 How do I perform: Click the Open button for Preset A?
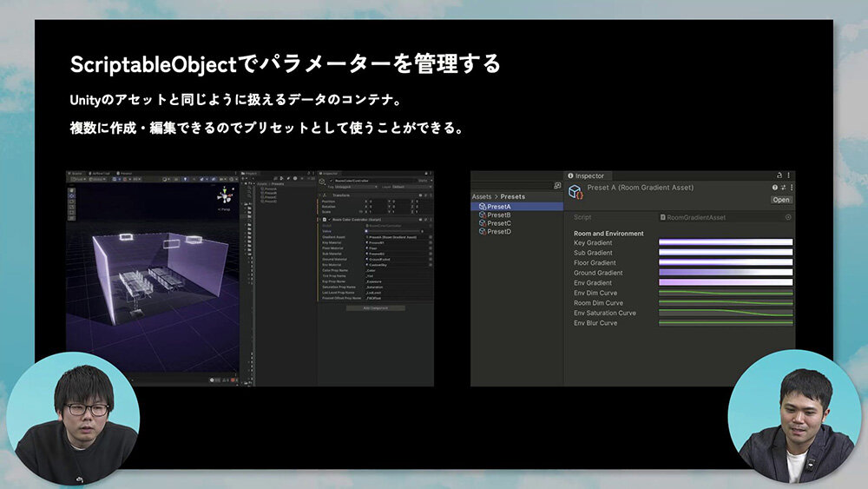[x=781, y=200]
